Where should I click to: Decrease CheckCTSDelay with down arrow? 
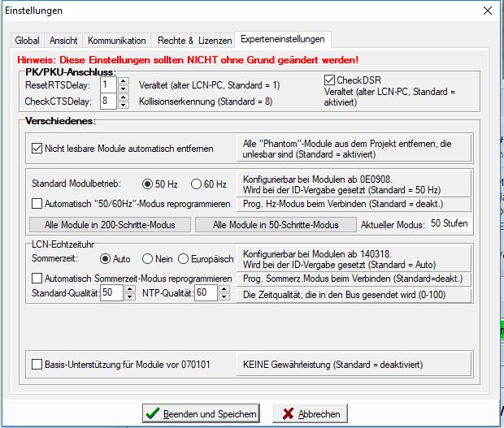pyautogui.click(x=124, y=105)
